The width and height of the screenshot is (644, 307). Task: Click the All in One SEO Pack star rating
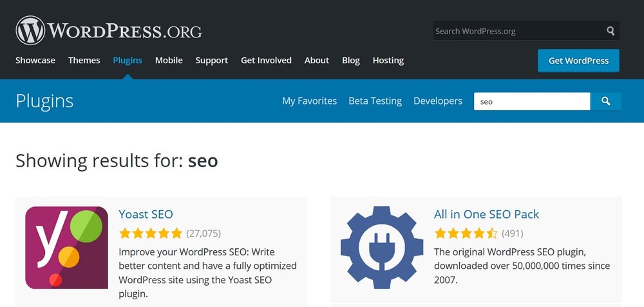coord(466,233)
